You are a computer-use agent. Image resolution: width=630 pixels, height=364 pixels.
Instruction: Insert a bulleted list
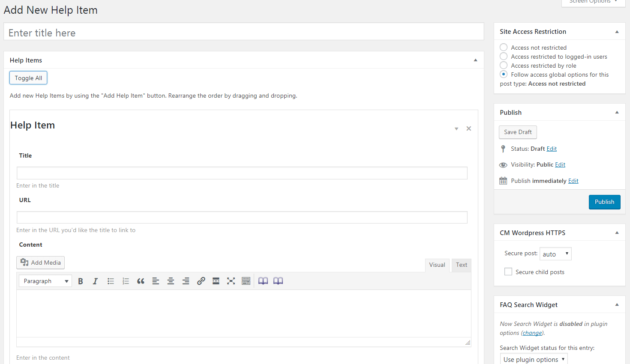coord(111,281)
